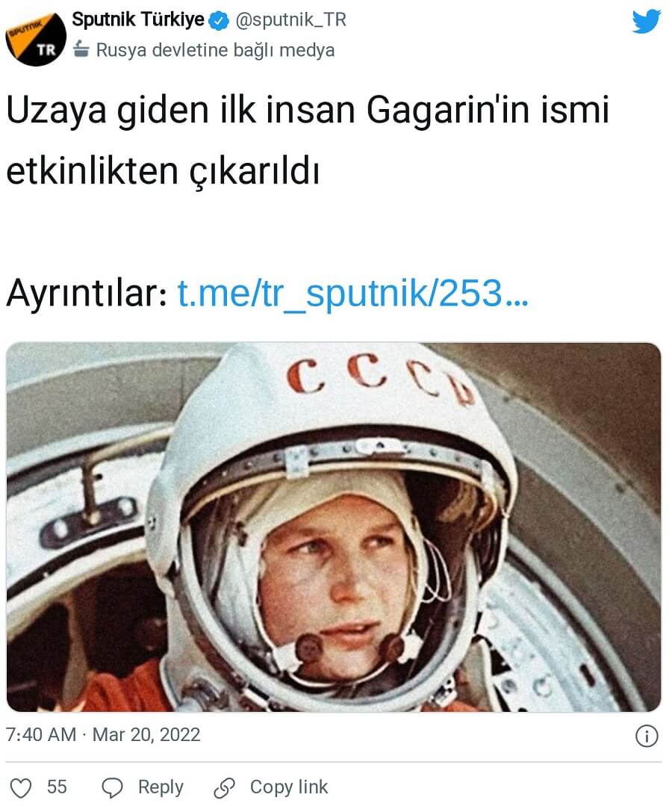Like the tweet with the heart icon
672x806 pixels.
click(21, 787)
